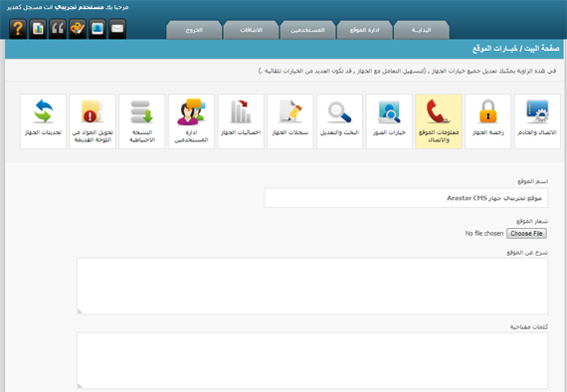Click the اسم الموقع label

(532, 181)
